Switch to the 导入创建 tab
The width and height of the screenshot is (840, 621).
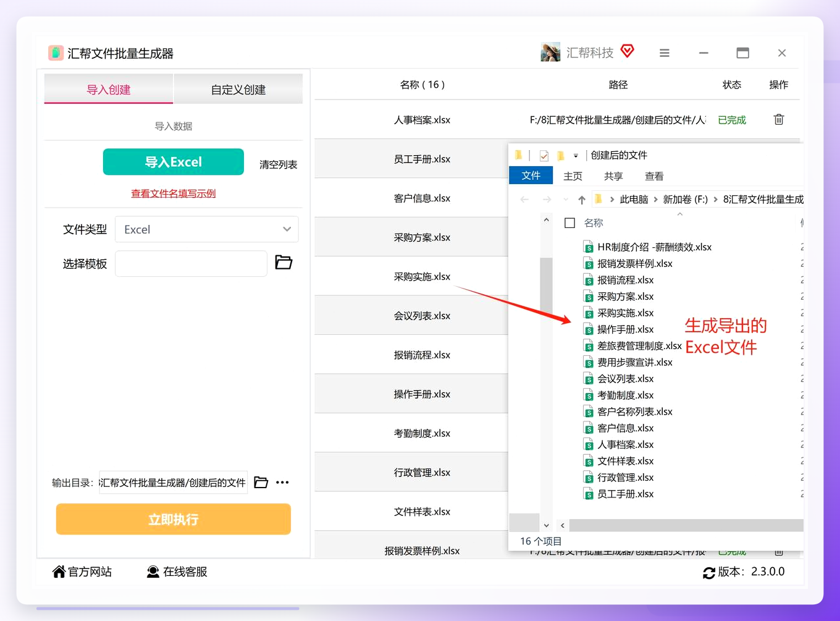click(109, 89)
